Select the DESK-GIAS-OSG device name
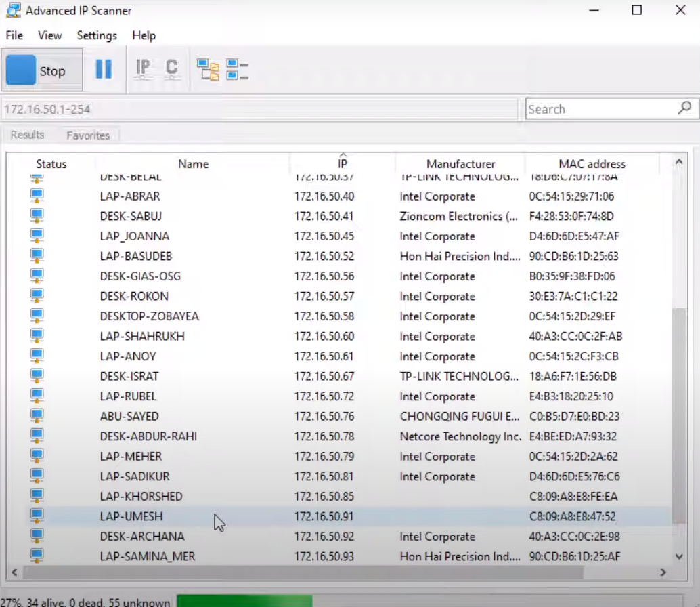This screenshot has width=700, height=607. [140, 276]
